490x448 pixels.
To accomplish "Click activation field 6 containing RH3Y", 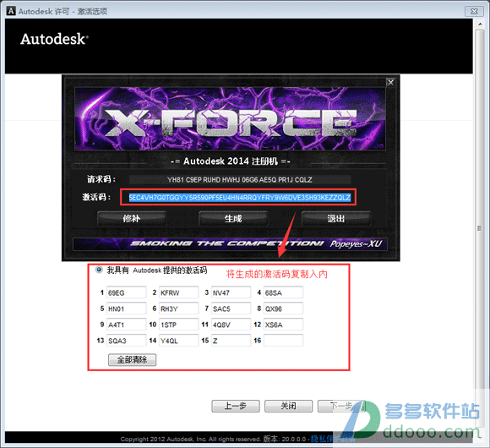I will coord(179,309).
